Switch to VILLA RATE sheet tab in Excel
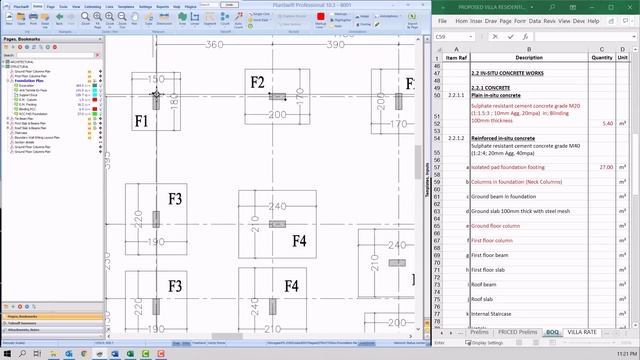 tap(582, 332)
